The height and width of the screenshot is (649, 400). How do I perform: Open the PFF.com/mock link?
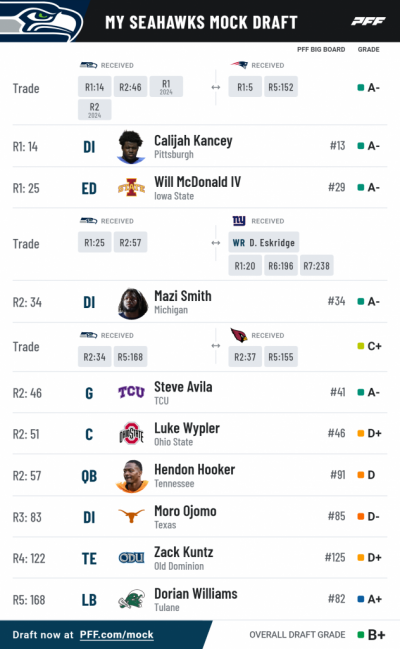(117, 635)
